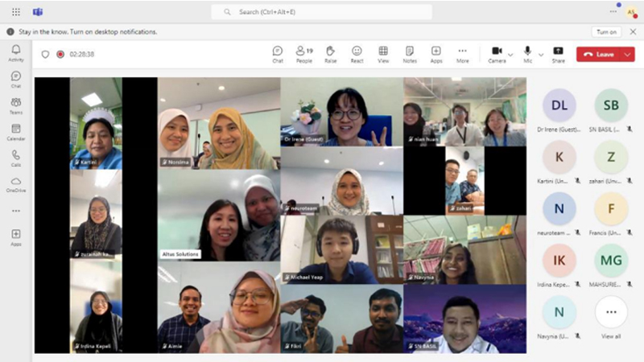This screenshot has width=644, height=362.
Task: Open the Apps icon in meeting toolbar
Action: 436,54
